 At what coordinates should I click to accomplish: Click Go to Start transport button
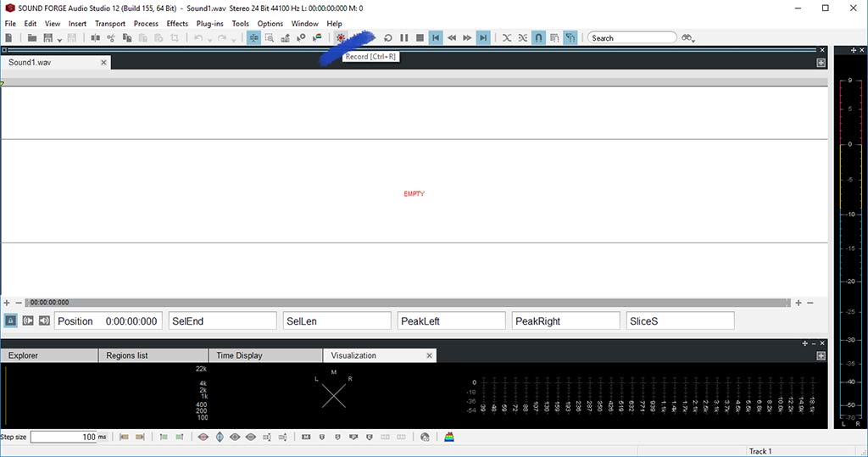436,37
